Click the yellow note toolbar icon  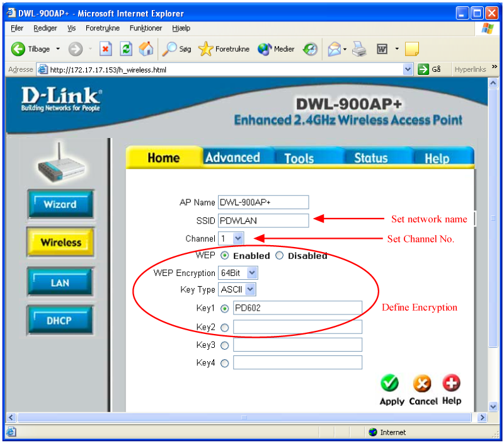pos(412,49)
